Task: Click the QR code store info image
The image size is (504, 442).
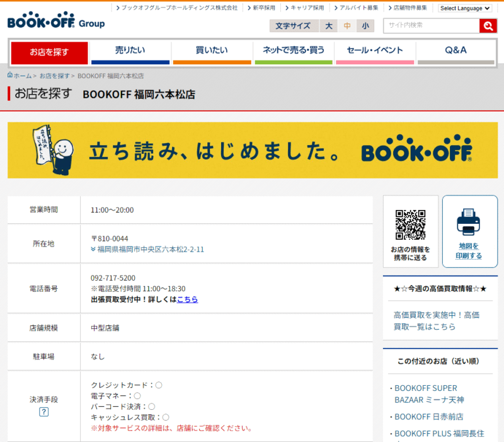Action: (x=411, y=225)
